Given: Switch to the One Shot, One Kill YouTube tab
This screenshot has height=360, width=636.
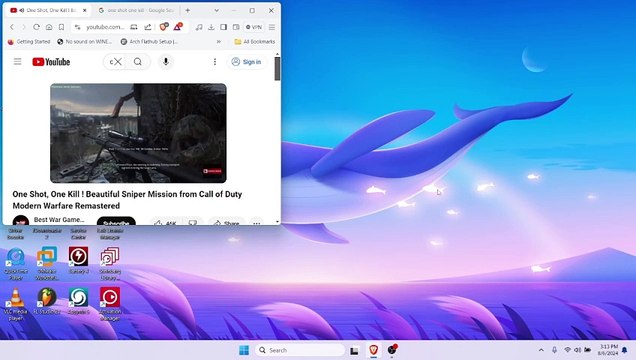Looking at the screenshot, I should [x=49, y=11].
